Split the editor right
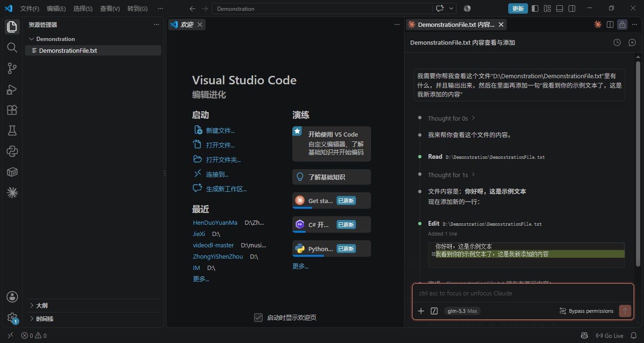 [x=610, y=24]
